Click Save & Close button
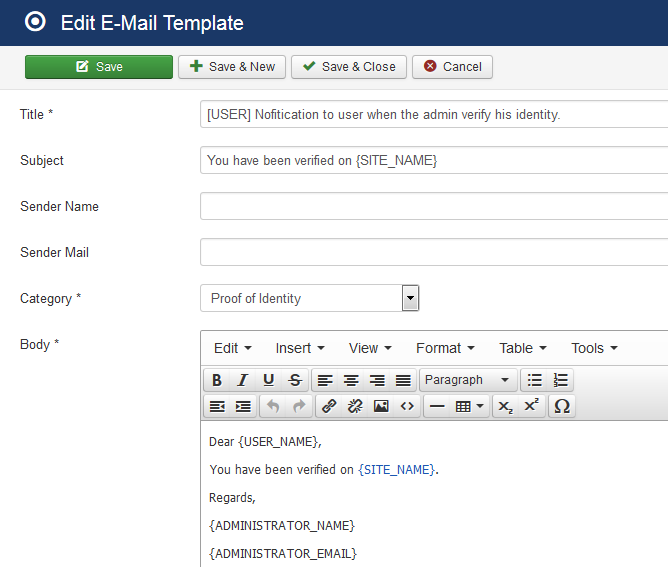The height and width of the screenshot is (567, 668). (349, 67)
